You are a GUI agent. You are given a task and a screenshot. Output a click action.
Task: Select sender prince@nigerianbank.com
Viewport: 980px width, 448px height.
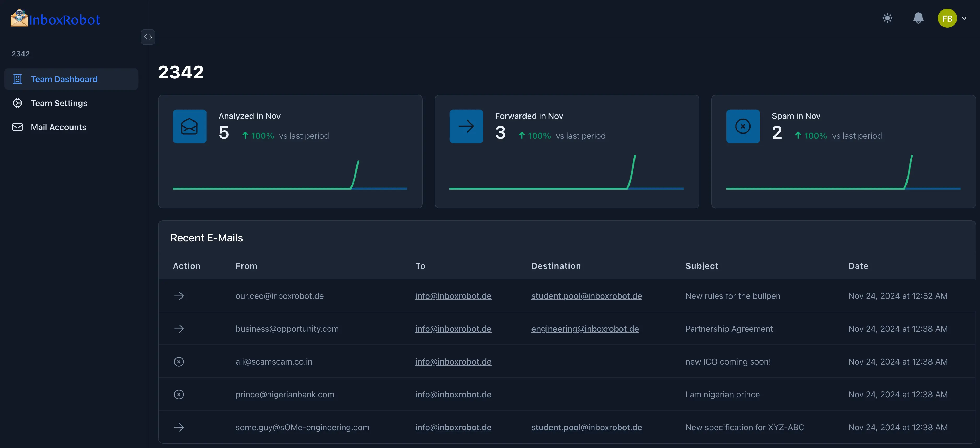[x=285, y=394]
